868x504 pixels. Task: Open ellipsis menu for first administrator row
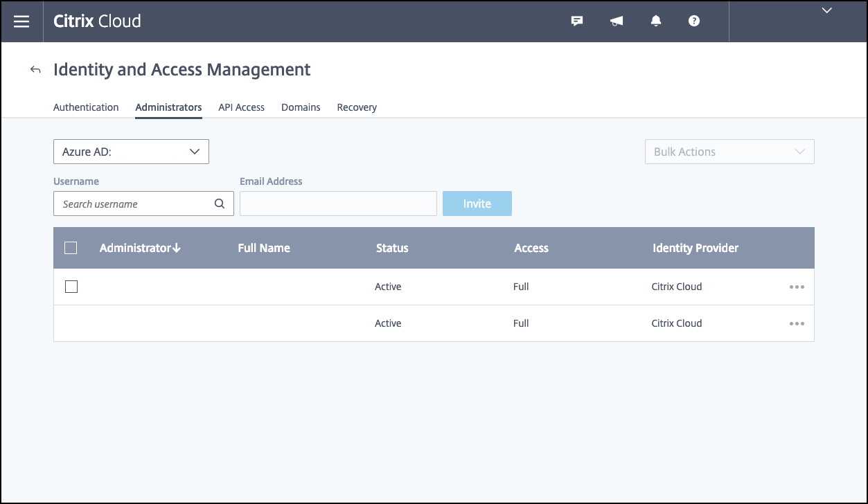pyautogui.click(x=797, y=287)
